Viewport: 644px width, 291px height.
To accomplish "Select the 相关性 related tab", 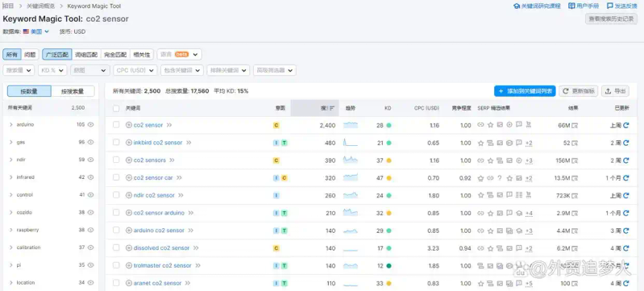I will [x=142, y=54].
